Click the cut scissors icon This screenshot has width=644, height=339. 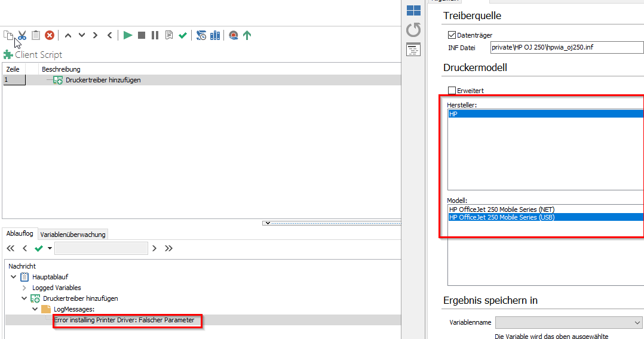pos(22,35)
